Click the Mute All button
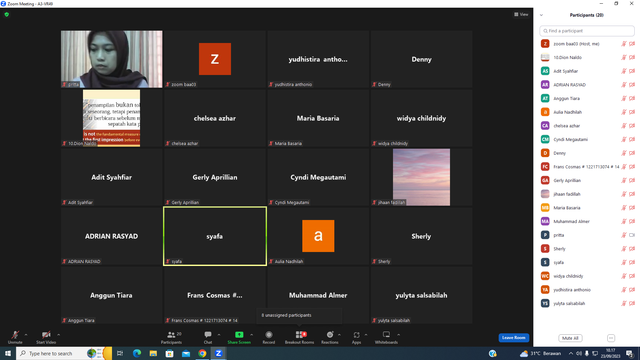The width and height of the screenshot is (640, 360). tap(570, 338)
